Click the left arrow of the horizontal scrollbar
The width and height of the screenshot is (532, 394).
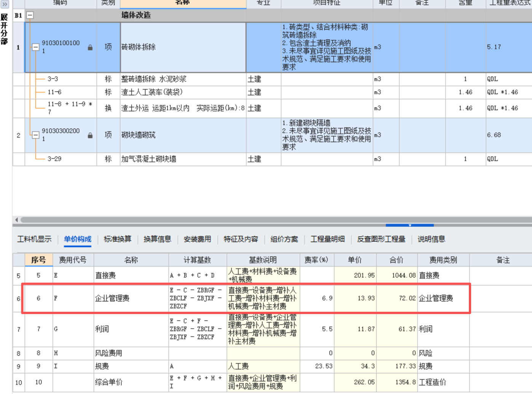(16, 220)
